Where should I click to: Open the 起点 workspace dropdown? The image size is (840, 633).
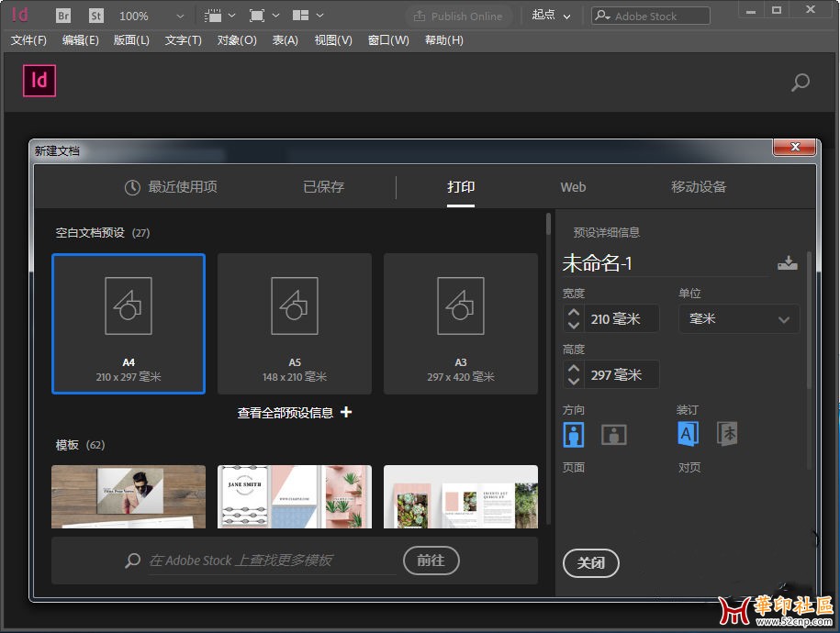tap(552, 16)
